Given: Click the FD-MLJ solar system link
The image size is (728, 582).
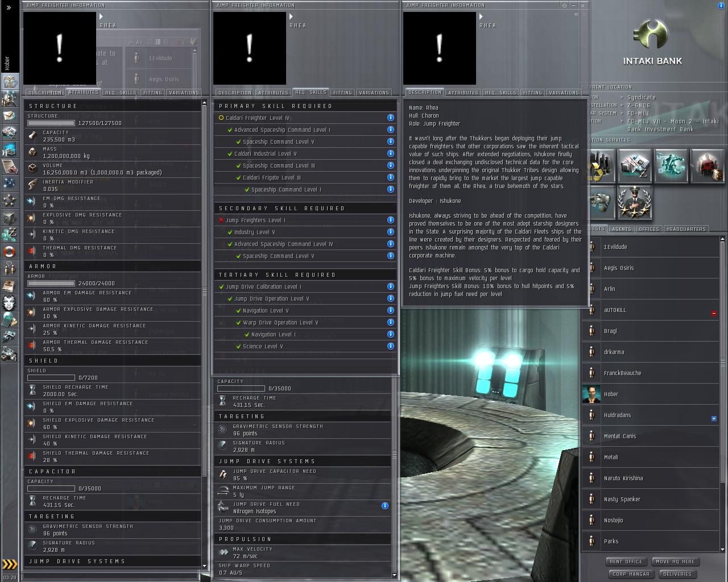Looking at the screenshot, I should (638, 114).
